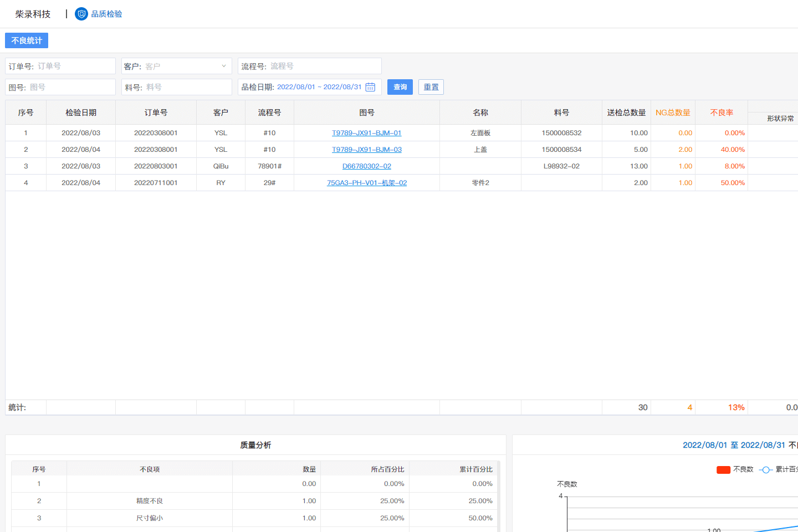Click the 查询 search button
This screenshot has height=532, width=798.
click(400, 87)
